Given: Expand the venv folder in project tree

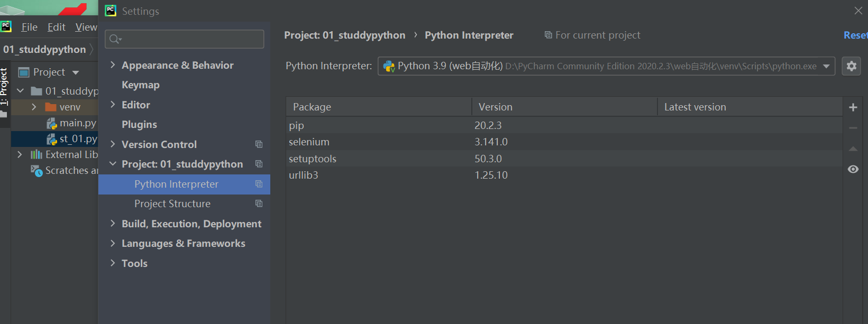Looking at the screenshot, I should click(x=34, y=107).
